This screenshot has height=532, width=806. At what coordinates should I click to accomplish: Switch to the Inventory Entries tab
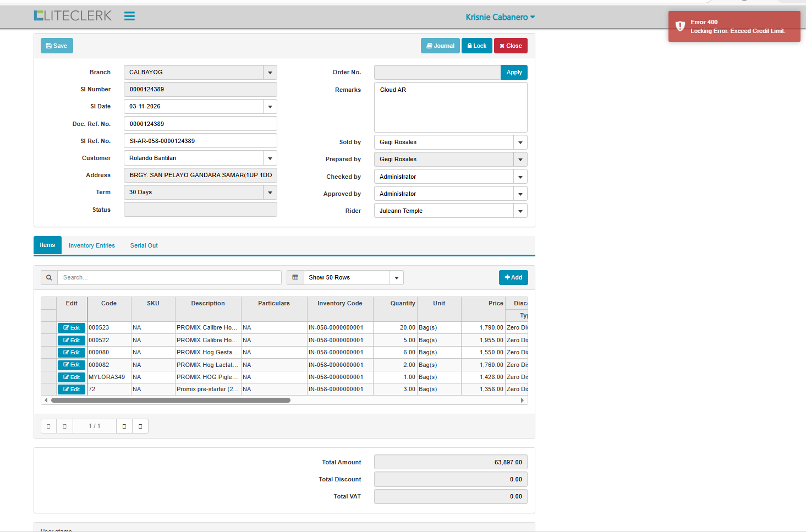(x=92, y=246)
